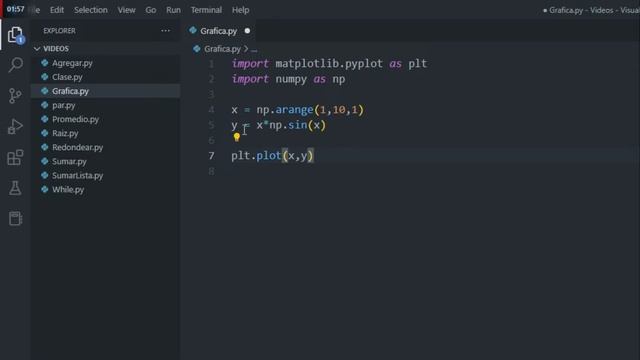Click on 'sin' in line 5
The width and height of the screenshot is (640, 360).
[x=298, y=125]
